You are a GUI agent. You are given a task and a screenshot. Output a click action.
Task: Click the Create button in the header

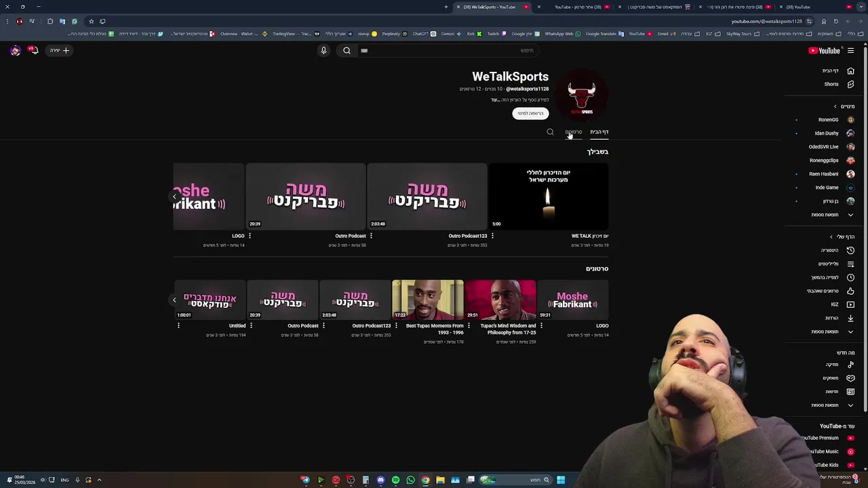pos(59,50)
